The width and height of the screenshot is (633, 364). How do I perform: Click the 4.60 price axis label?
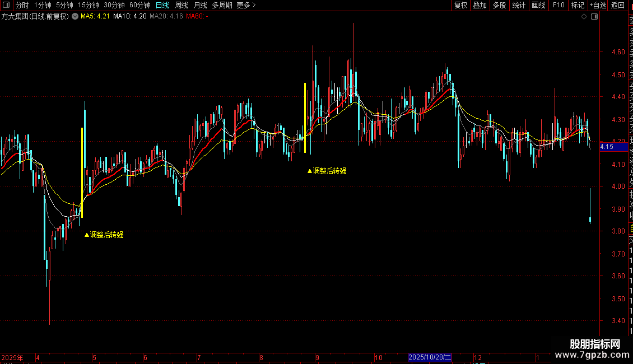pyautogui.click(x=618, y=52)
